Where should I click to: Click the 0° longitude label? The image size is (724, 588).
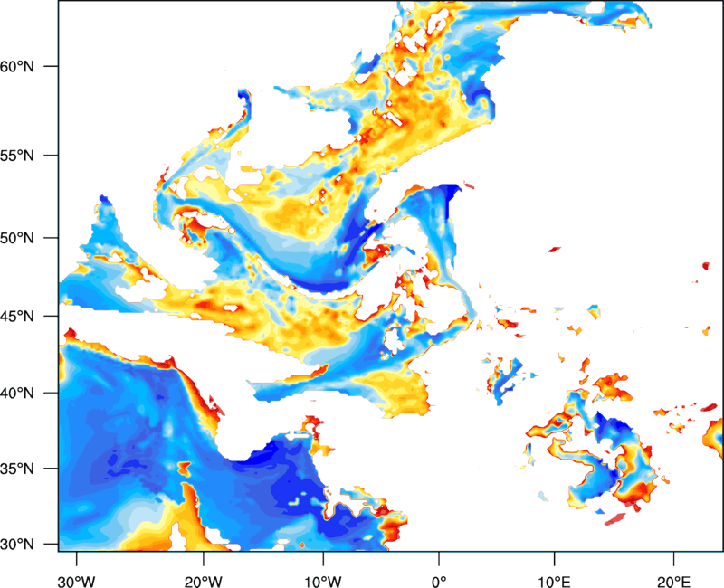tap(439, 582)
